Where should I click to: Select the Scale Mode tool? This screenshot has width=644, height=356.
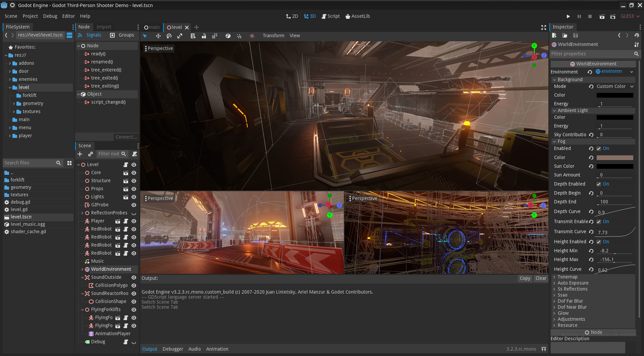click(180, 36)
